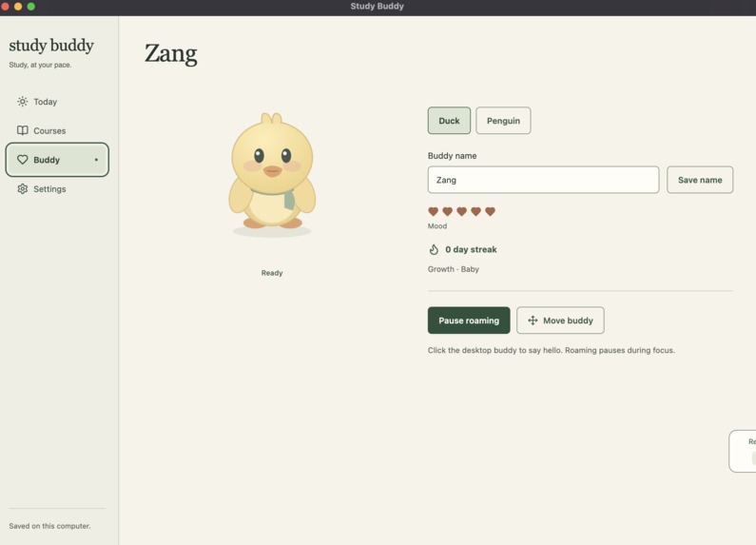Viewport: 756px width, 545px height.
Task: Click the Study Buddy window title
Action: (377, 7)
